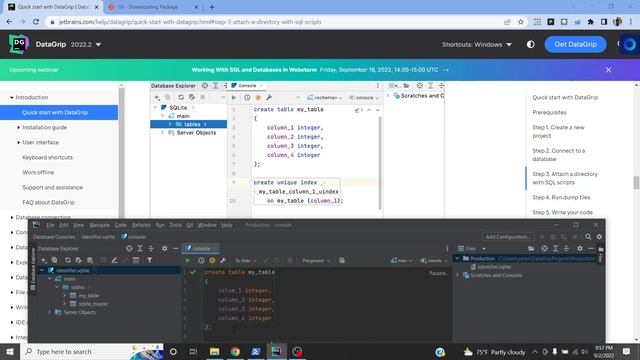The image size is (640, 360).
Task: Click the Get DataGrip button
Action: click(x=575, y=44)
